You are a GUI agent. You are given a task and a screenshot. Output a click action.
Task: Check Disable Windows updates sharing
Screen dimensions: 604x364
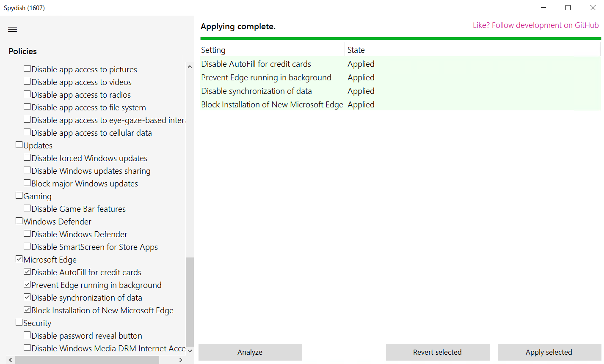coord(27,170)
